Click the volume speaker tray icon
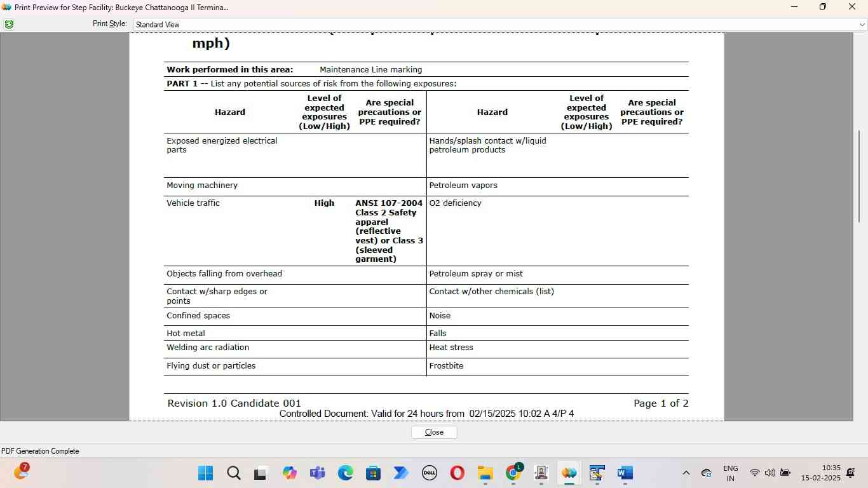The image size is (868, 488). (770, 473)
